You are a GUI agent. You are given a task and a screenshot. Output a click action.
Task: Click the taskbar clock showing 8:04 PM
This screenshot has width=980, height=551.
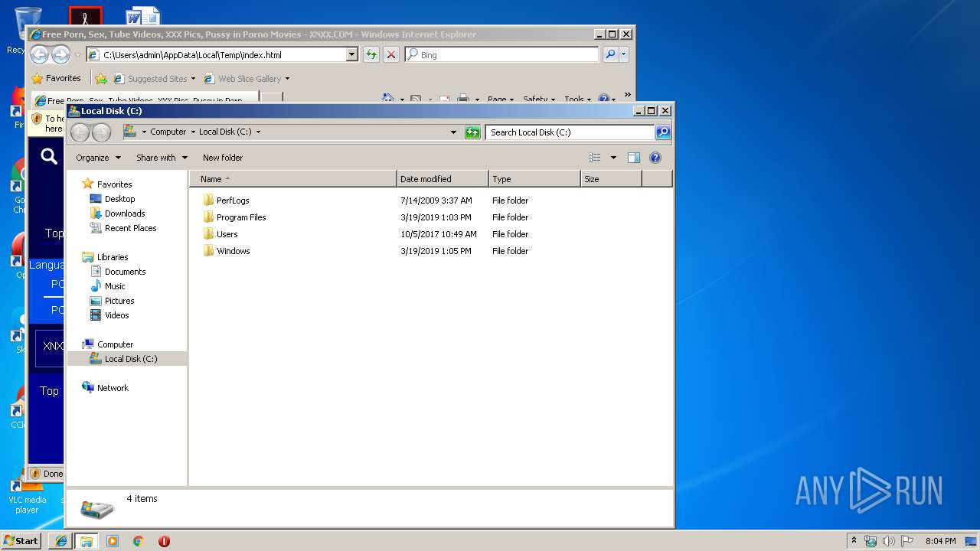940,541
